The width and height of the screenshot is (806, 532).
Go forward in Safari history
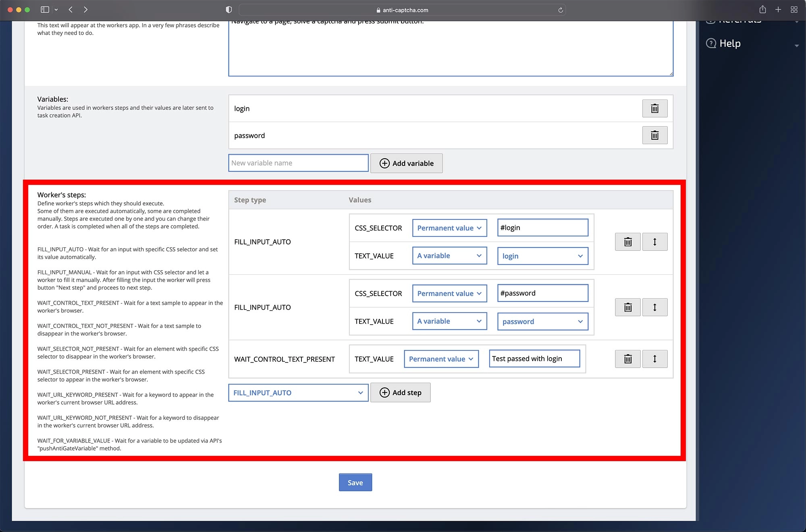(85, 10)
